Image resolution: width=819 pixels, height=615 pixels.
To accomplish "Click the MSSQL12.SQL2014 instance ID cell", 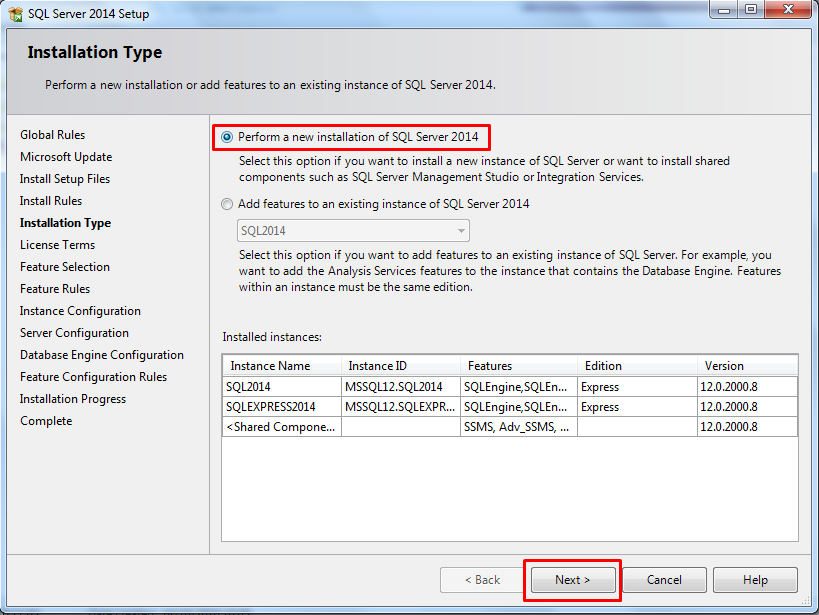I will click(x=401, y=387).
